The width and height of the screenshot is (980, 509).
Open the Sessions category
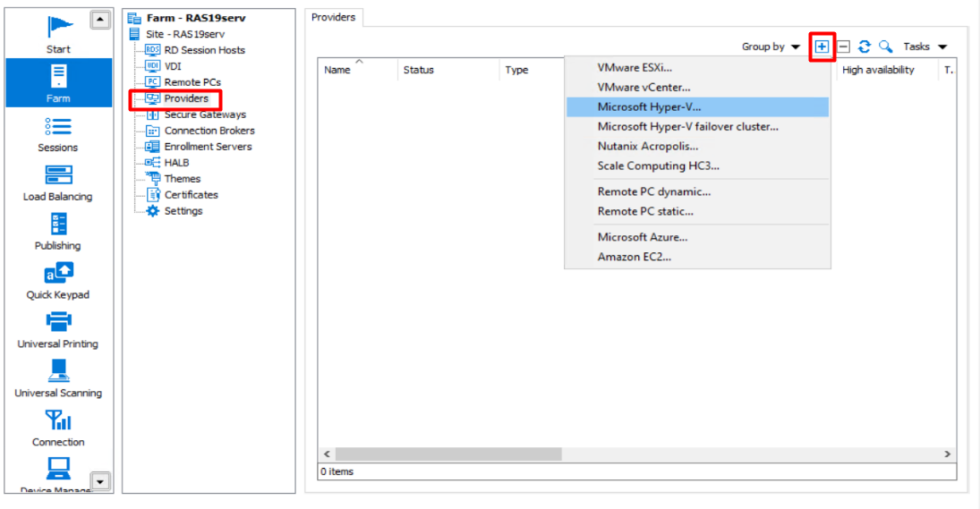58,133
